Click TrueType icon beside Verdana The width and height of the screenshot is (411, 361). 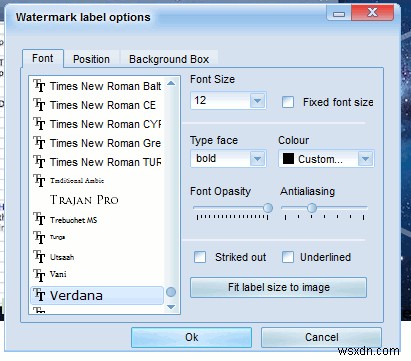(39, 295)
